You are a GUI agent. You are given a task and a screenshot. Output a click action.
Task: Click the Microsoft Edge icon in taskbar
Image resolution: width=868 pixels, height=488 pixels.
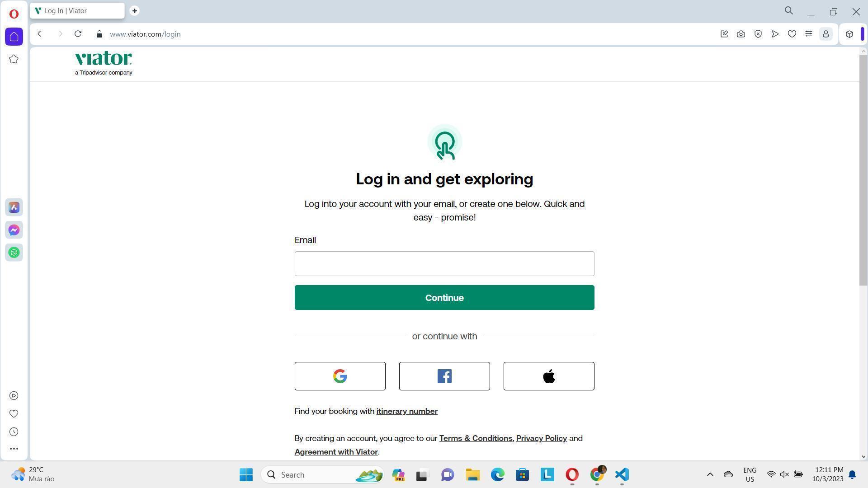click(x=497, y=474)
